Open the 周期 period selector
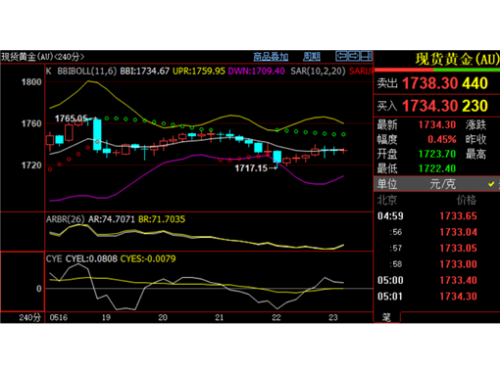Image resolution: width=500 pixels, height=375 pixels. [x=312, y=57]
